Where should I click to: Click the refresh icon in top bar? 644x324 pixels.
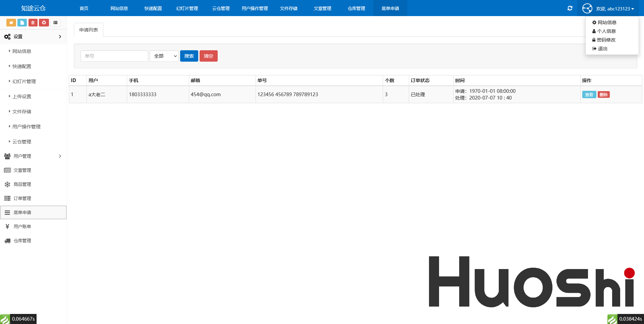pyautogui.click(x=570, y=8)
